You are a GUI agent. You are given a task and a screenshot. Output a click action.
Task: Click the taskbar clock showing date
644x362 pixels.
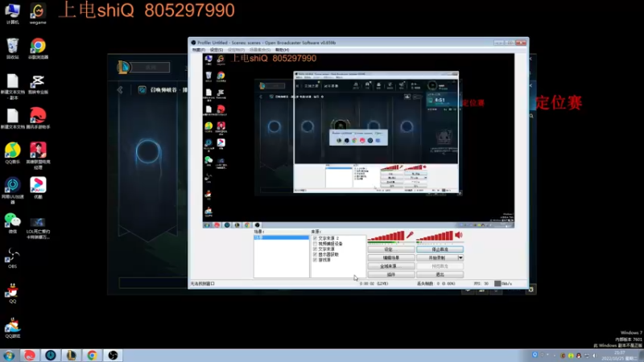click(619, 356)
